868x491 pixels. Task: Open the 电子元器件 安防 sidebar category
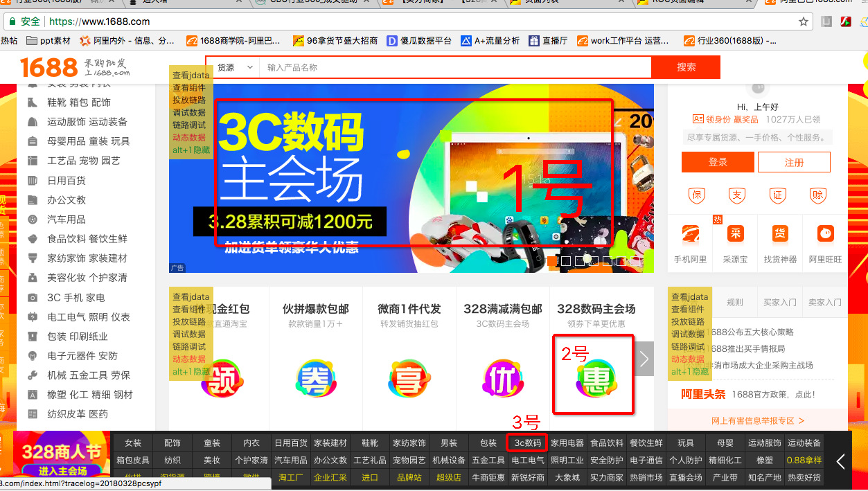(82, 356)
